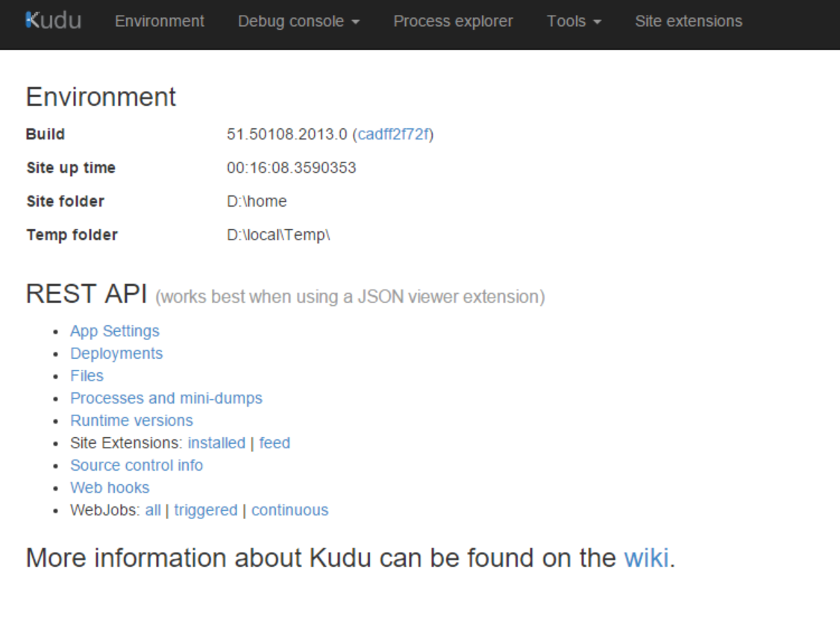Open Web hooks link

tap(110, 488)
